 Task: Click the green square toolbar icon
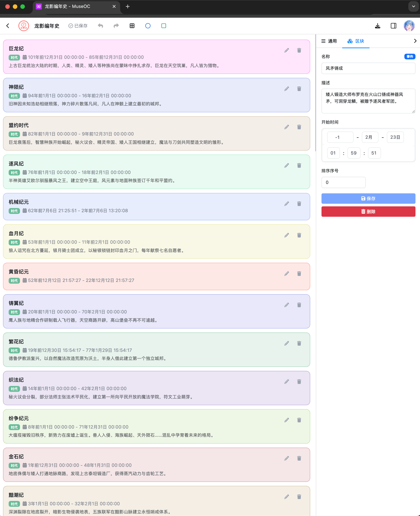163,26
